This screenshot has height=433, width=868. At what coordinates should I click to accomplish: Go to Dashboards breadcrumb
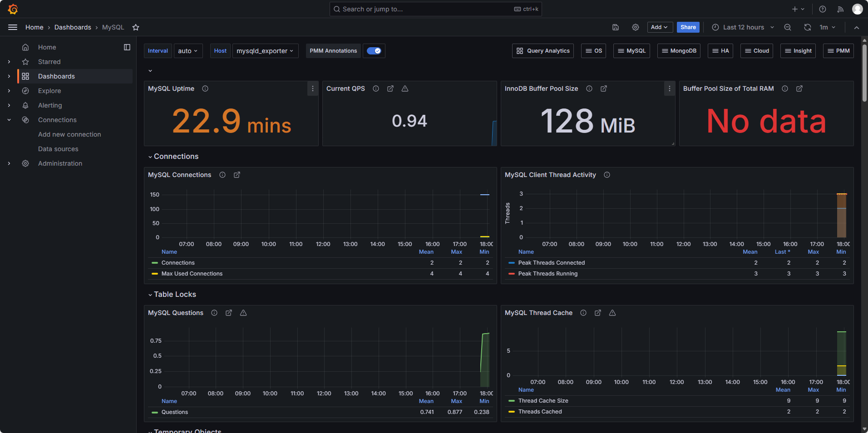[x=73, y=27]
